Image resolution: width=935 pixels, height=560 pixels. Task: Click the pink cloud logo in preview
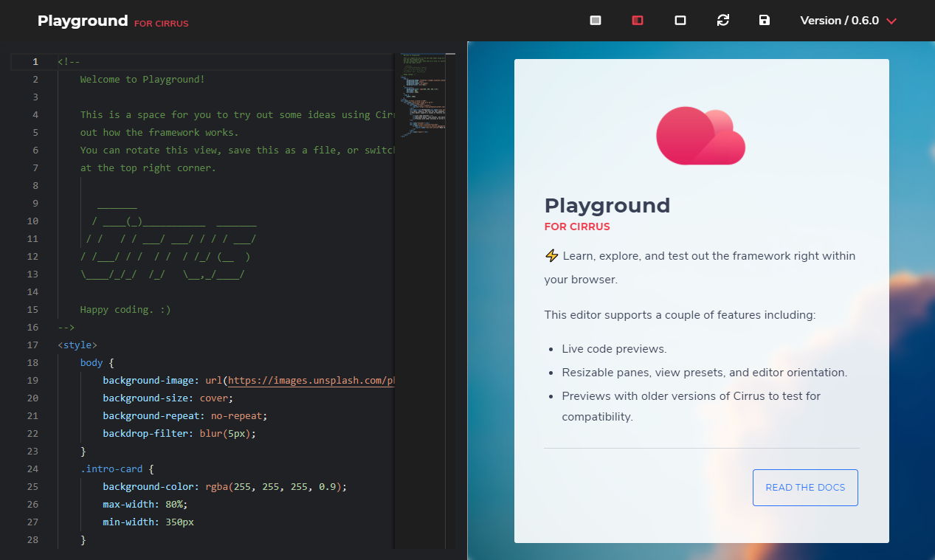(x=701, y=136)
